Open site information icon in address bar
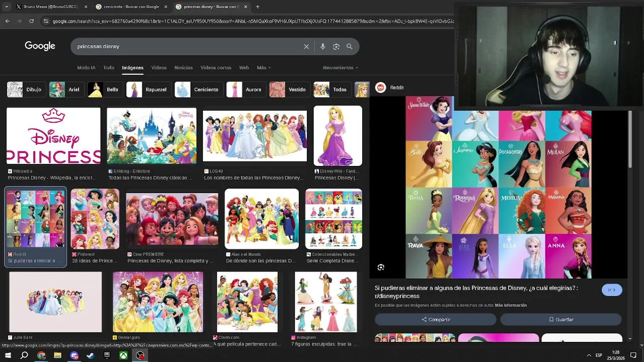 click(x=46, y=21)
